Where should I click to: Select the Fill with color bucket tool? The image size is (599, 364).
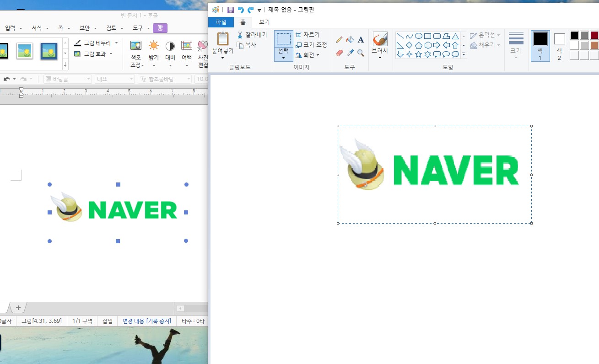click(350, 40)
